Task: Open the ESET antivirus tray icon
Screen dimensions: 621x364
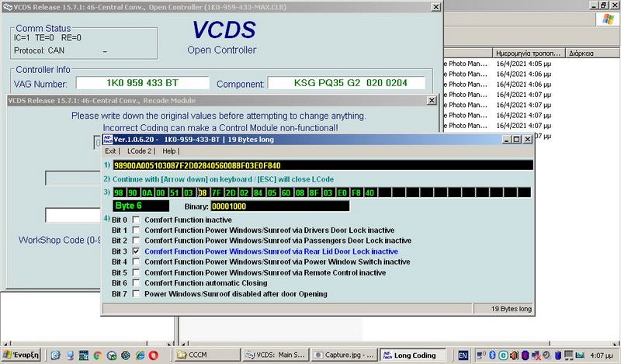Action: tap(503, 355)
